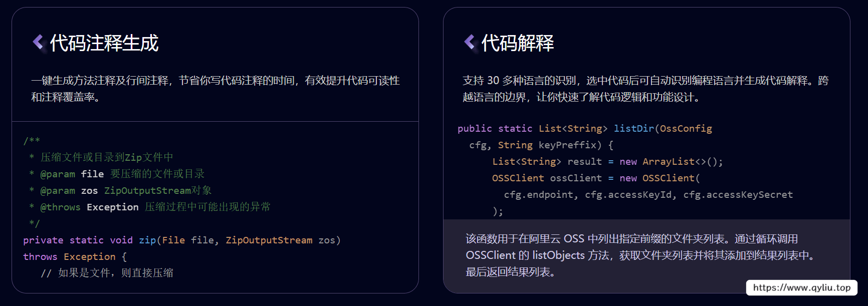Select the 代码注释生成 card heading
This screenshot has height=306, width=868.
click(104, 43)
